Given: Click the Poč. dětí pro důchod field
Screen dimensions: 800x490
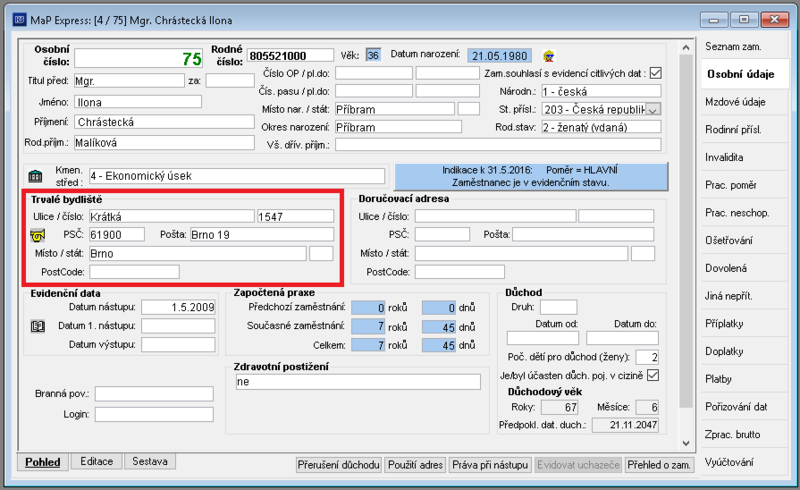Looking at the screenshot, I should tap(647, 357).
